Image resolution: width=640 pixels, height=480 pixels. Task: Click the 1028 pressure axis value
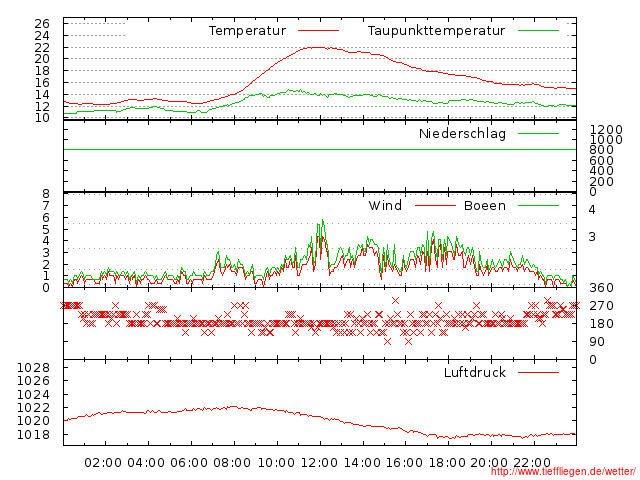33,368
